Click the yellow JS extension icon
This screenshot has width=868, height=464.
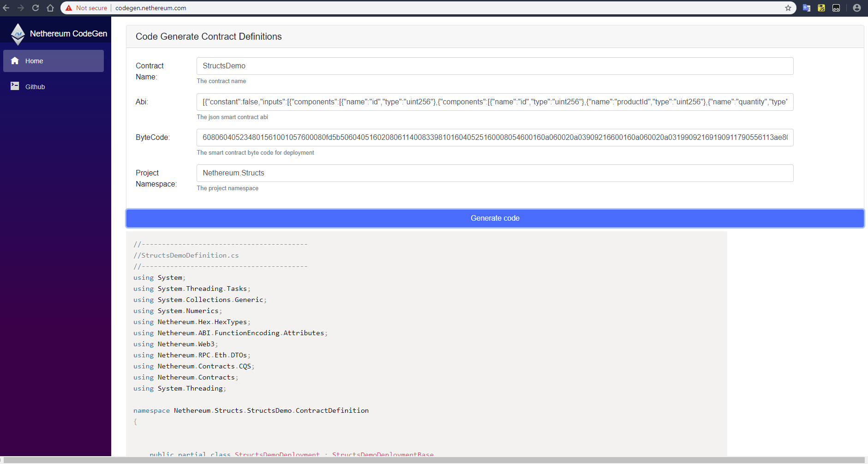click(821, 8)
